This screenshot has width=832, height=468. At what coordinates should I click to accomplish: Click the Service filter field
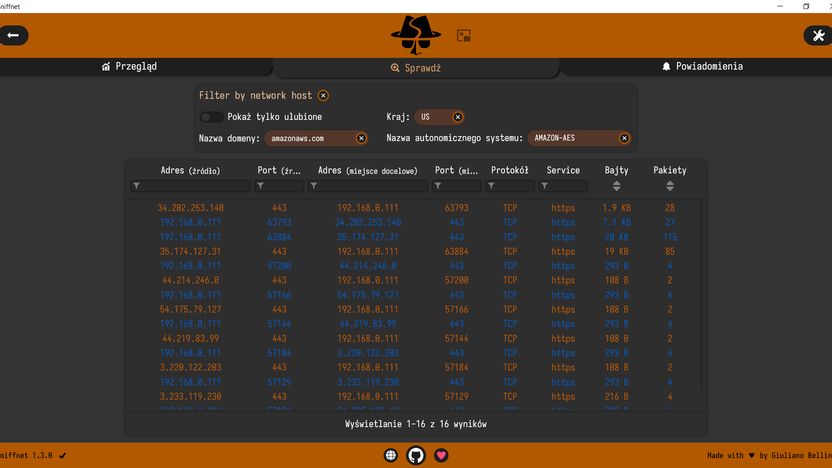tap(563, 186)
